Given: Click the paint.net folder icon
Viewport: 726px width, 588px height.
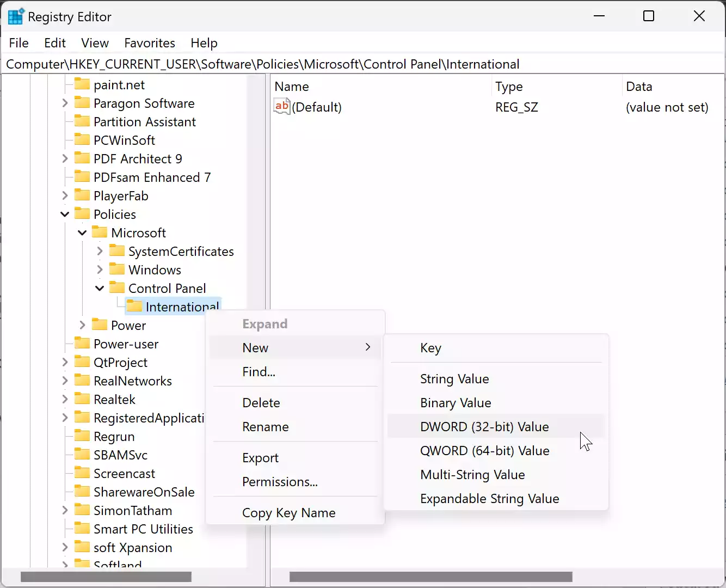Looking at the screenshot, I should [x=82, y=84].
